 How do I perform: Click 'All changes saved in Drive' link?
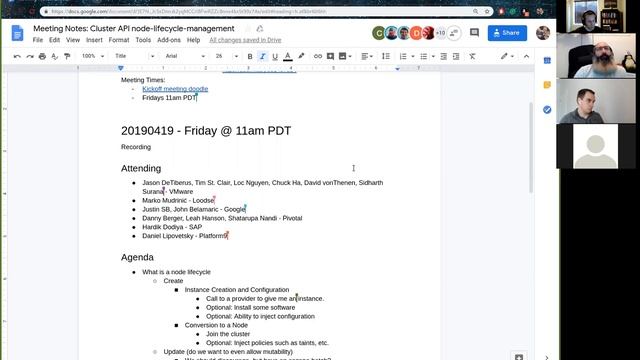pos(245,40)
